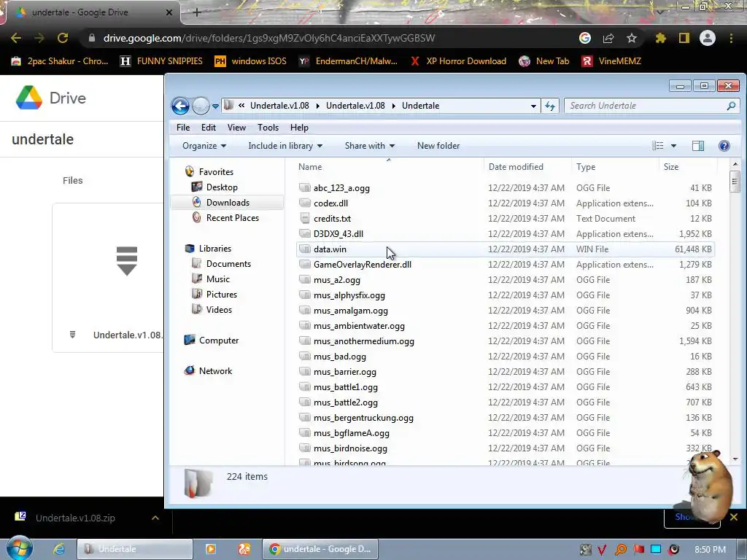This screenshot has width=747, height=560.
Task: Open the Videos library
Action: [x=219, y=309]
